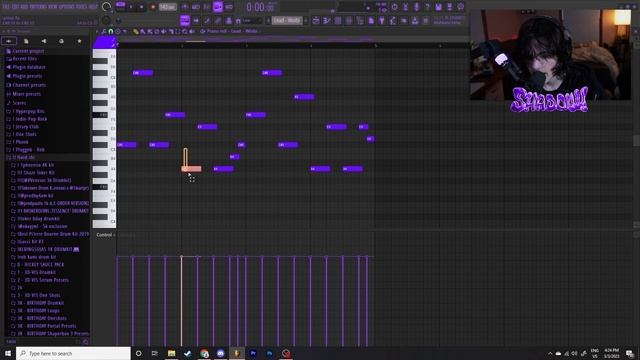The image size is (640, 360).
Task: Expand the Indie-Pop Rock folder
Action: [x=29, y=119]
